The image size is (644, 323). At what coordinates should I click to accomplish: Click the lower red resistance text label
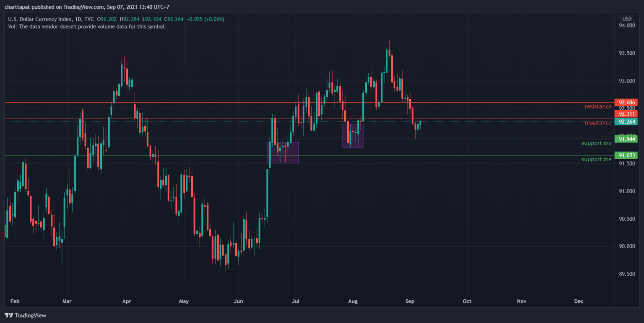(x=598, y=123)
